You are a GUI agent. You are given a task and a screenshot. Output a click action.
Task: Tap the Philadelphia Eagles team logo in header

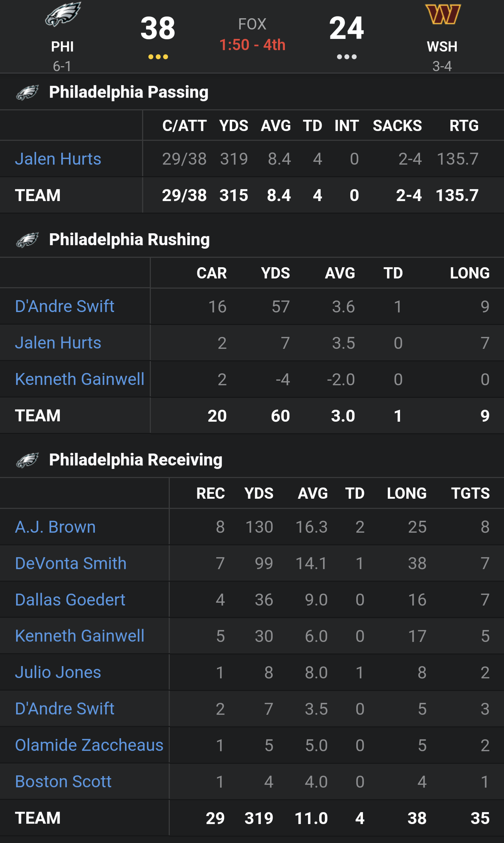click(x=63, y=14)
